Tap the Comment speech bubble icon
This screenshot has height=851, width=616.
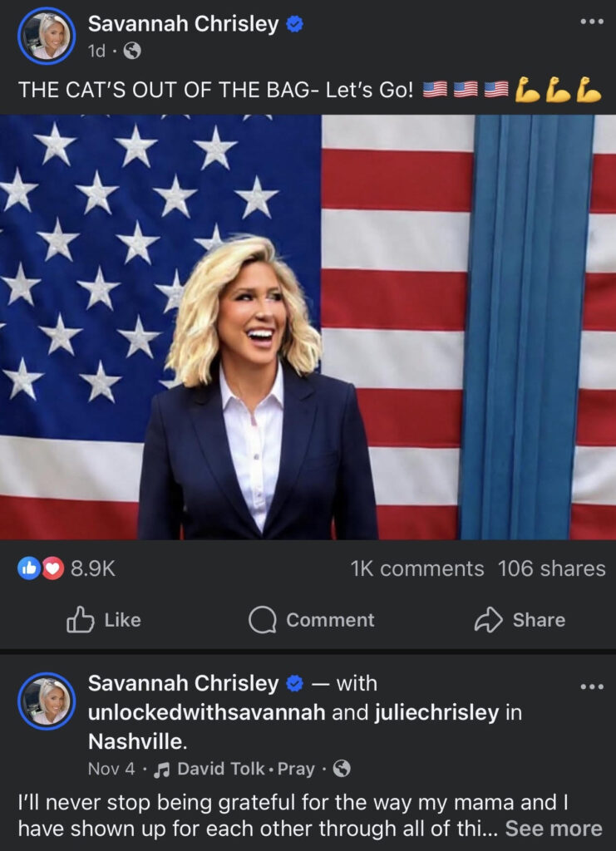[x=262, y=620]
